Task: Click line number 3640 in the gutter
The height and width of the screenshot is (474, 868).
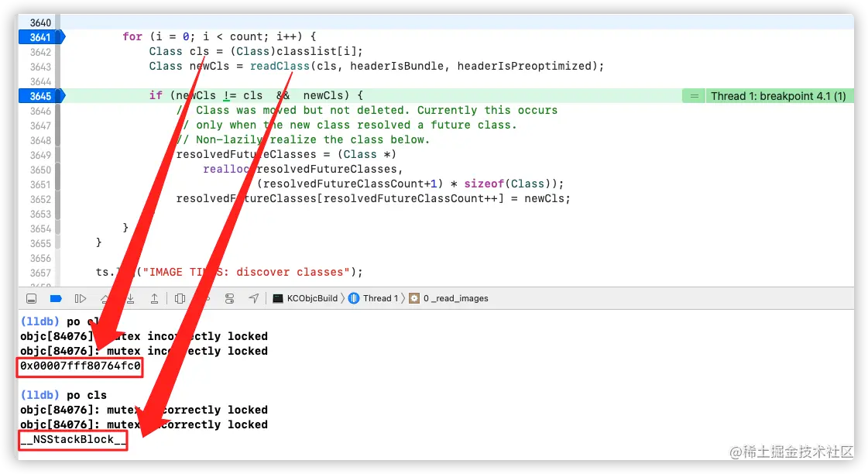Action: point(40,22)
